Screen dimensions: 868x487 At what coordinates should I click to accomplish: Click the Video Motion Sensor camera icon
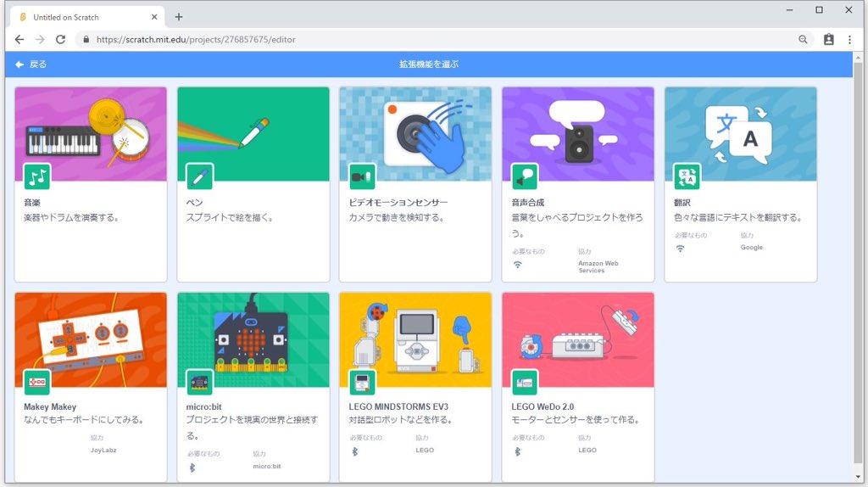coord(362,177)
